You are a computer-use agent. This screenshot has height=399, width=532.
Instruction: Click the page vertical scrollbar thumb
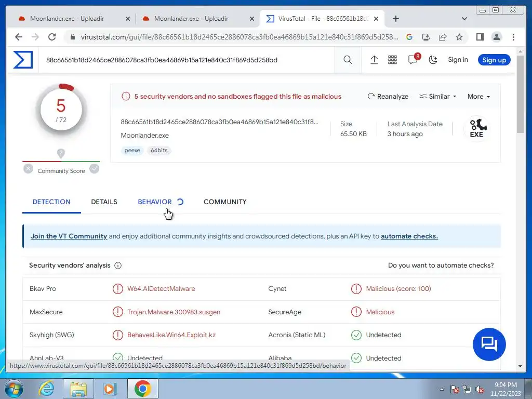click(520, 94)
